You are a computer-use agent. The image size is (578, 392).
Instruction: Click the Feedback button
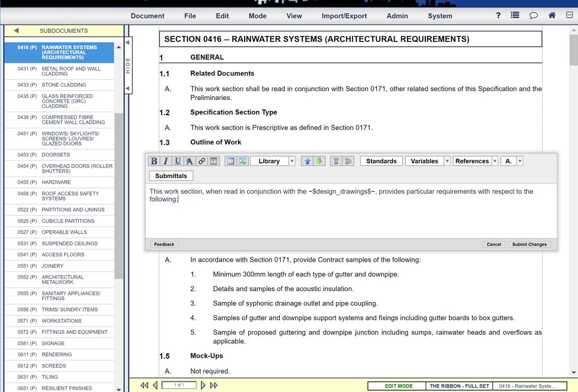coord(164,244)
